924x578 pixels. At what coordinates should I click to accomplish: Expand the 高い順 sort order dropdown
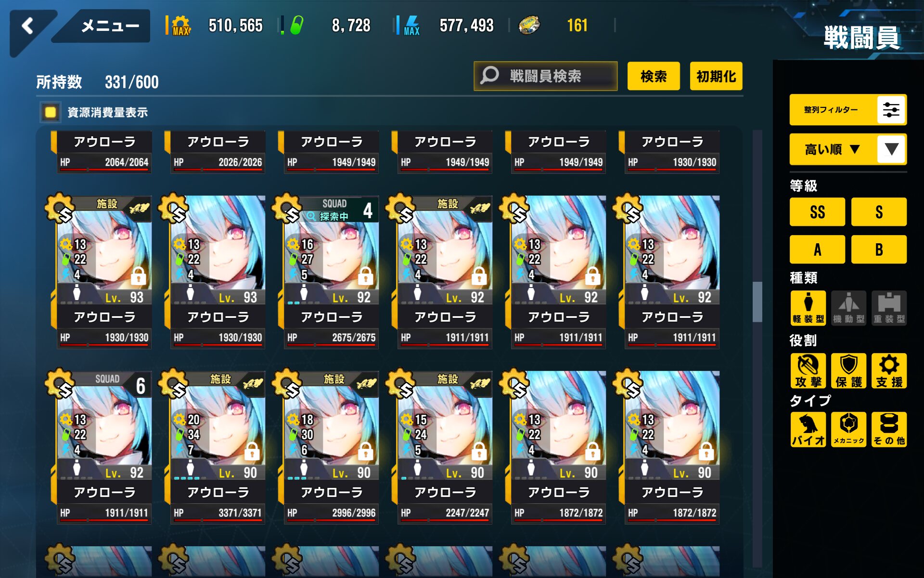click(x=833, y=149)
